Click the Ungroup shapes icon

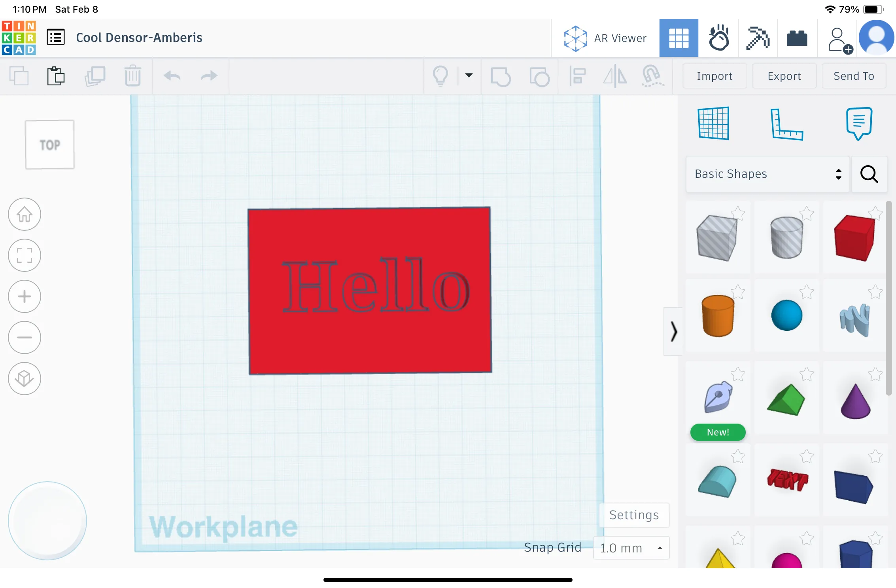(539, 76)
